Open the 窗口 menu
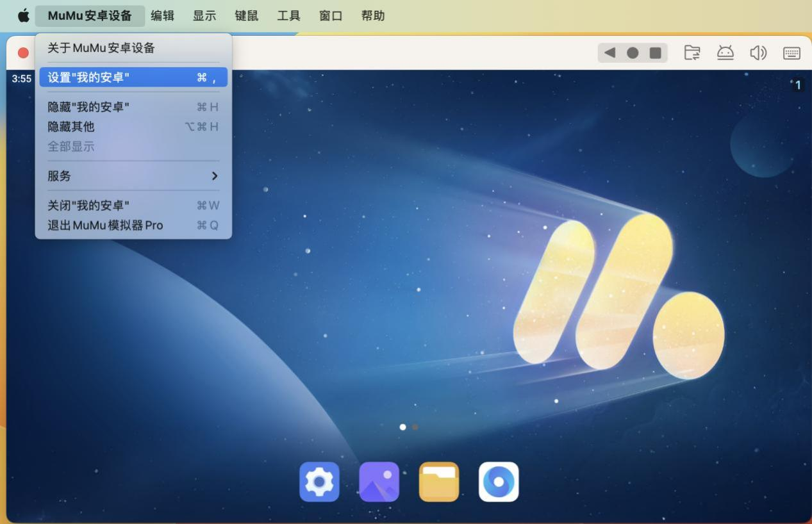The height and width of the screenshot is (524, 812). click(331, 15)
